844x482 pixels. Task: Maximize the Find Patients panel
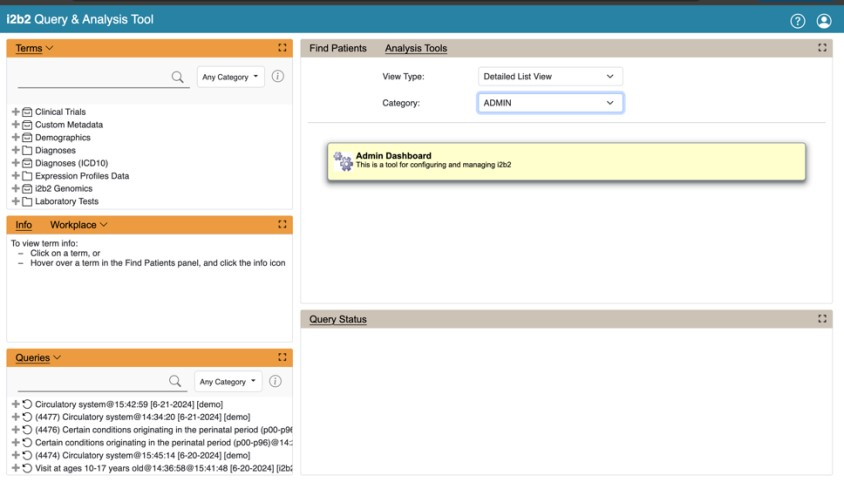[x=822, y=48]
